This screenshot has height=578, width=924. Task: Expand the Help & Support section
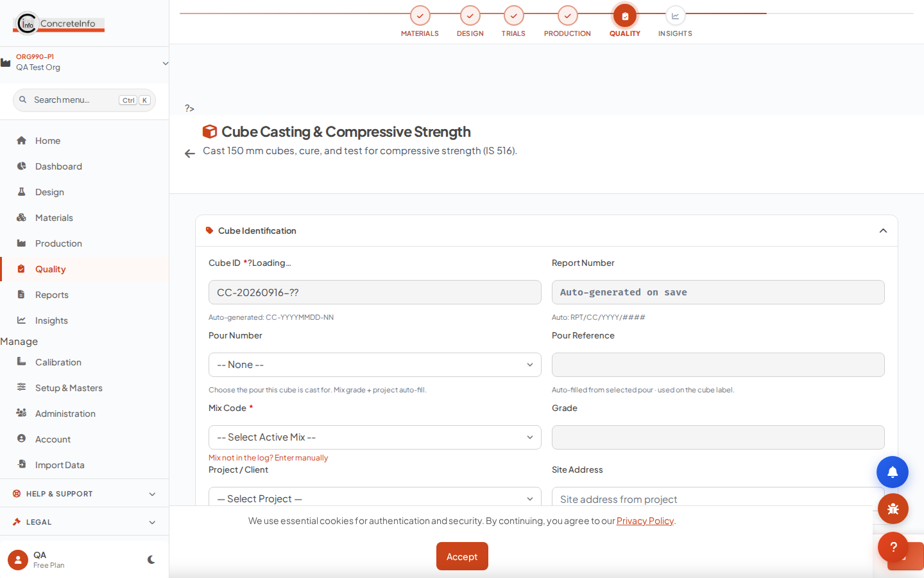click(x=84, y=494)
